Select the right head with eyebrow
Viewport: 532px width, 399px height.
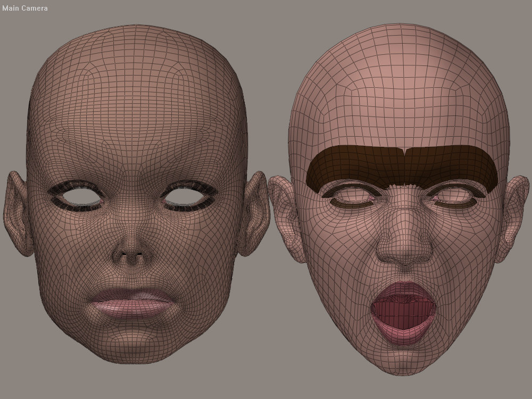coord(399,199)
